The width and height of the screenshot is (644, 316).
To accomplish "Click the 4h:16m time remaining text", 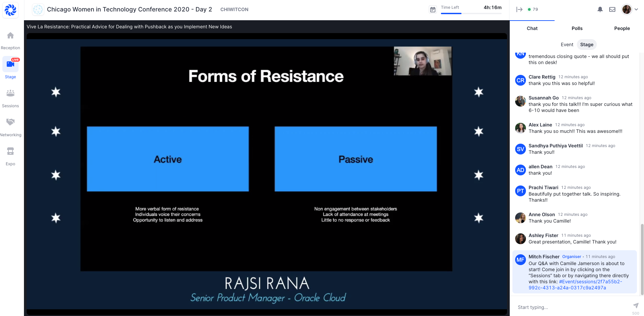I will point(493,7).
